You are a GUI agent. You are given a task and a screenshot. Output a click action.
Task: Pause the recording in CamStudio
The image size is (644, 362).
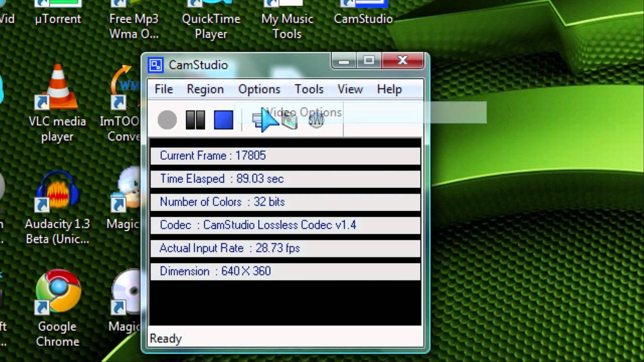click(x=195, y=121)
